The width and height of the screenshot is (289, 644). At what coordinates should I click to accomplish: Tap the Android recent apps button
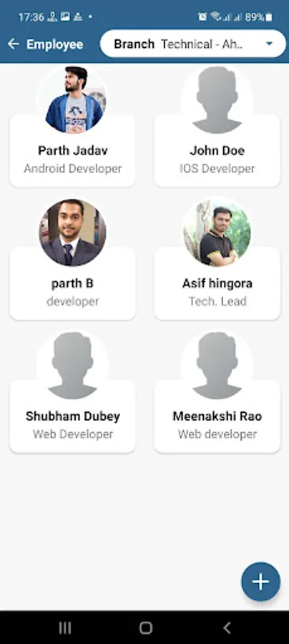coord(65,628)
